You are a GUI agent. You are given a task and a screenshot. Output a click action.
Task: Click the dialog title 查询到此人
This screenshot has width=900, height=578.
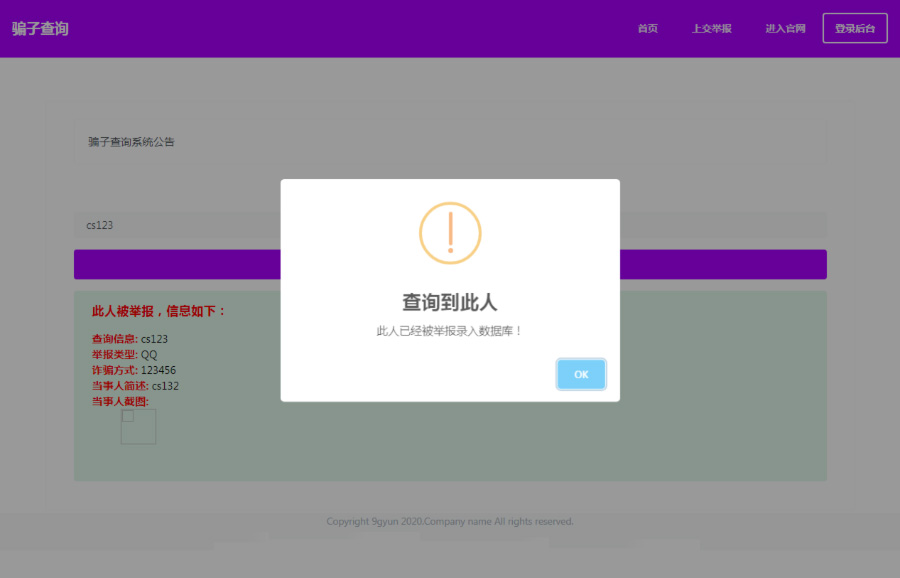point(450,302)
